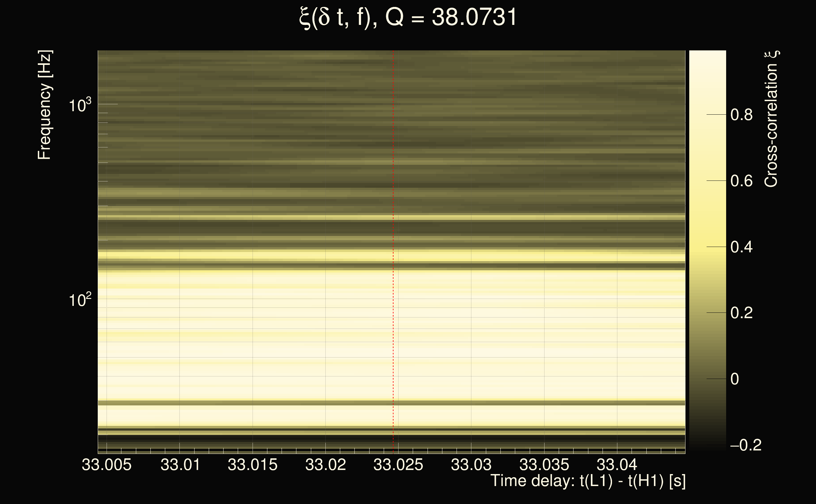Viewport: 816px width, 504px height.
Task: Click the 33.035 time delay tick label
Action: pos(544,465)
